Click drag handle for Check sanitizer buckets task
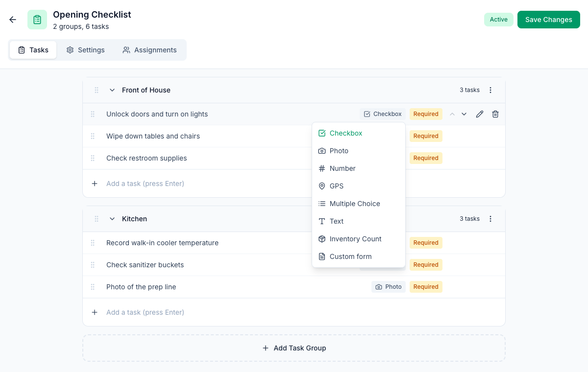This screenshot has height=372, width=588. pos(93,265)
